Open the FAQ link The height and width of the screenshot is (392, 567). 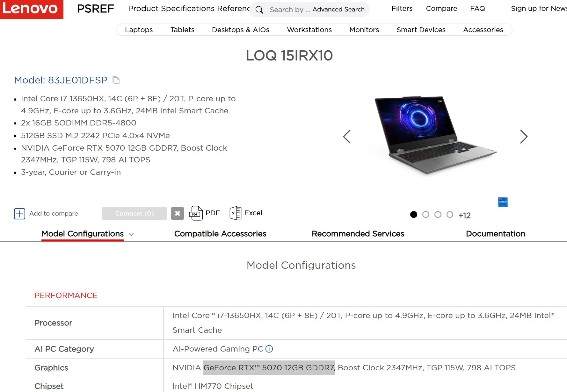coord(477,9)
